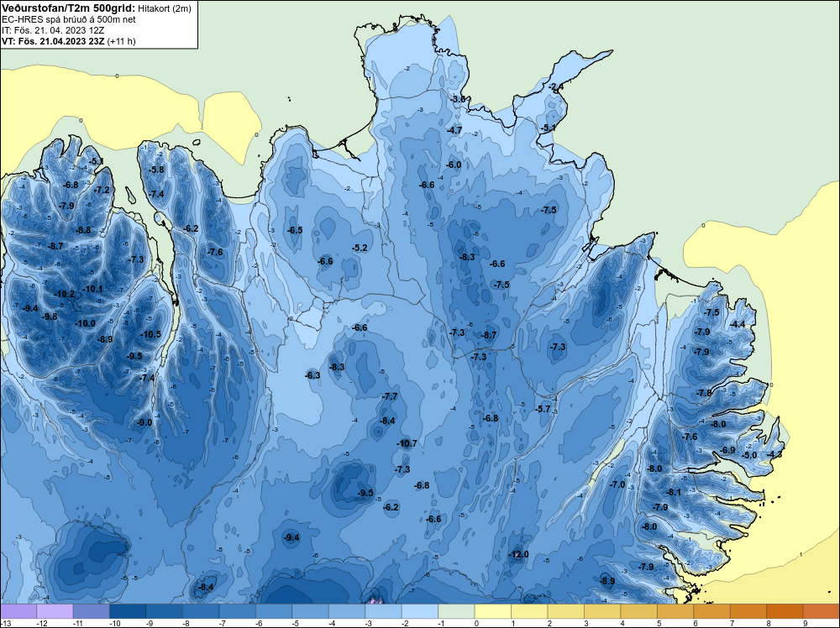Select the -10.7 temperature value

[407, 443]
